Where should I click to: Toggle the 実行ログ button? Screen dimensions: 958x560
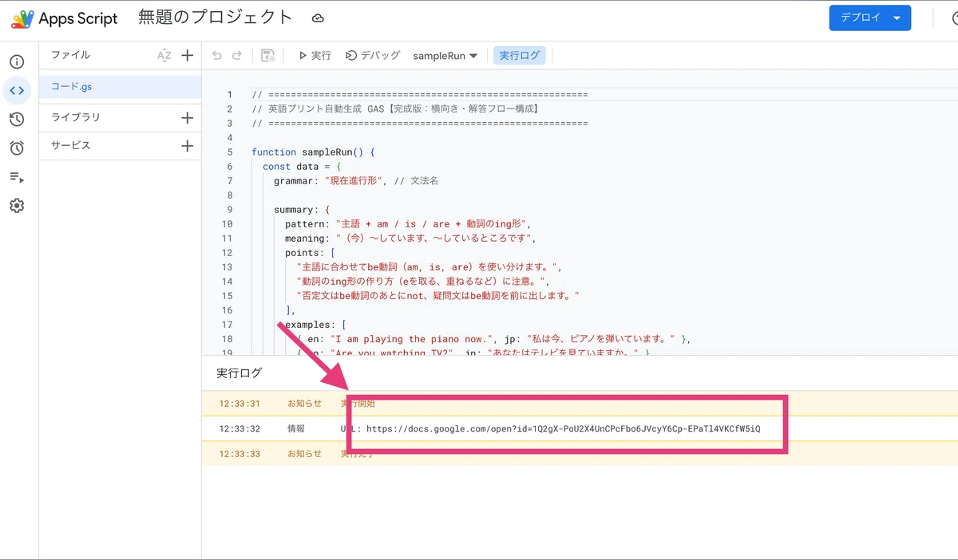tap(520, 55)
